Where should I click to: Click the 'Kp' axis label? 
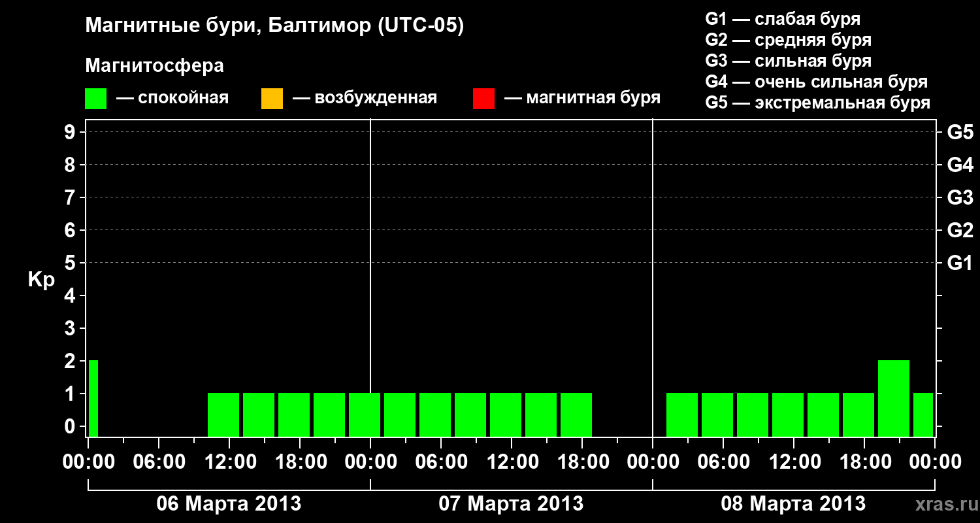pos(42,280)
